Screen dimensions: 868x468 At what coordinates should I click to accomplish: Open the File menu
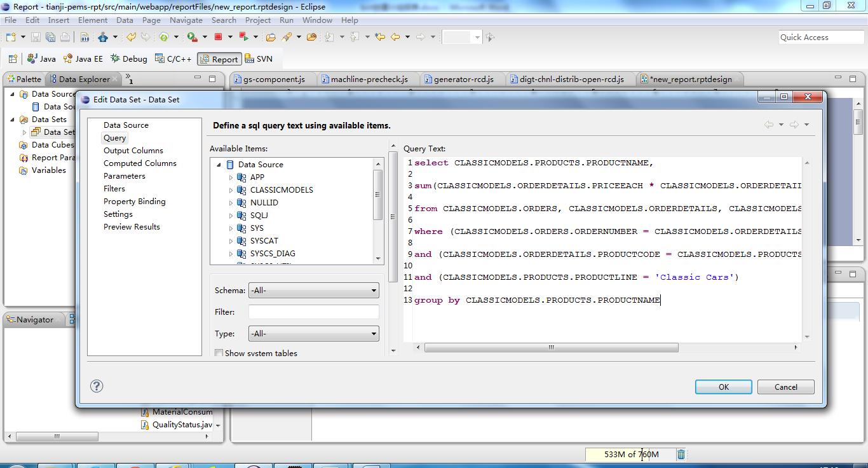pyautogui.click(x=11, y=20)
